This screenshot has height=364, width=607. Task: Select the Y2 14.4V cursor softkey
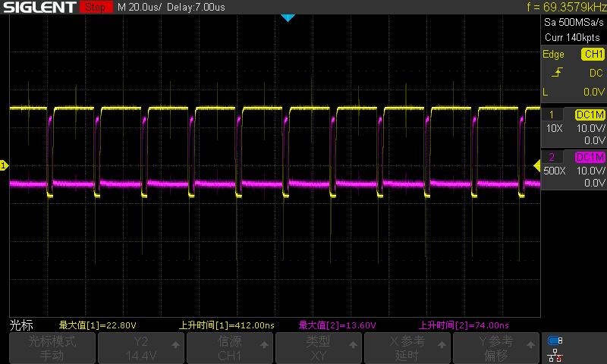click(x=141, y=348)
